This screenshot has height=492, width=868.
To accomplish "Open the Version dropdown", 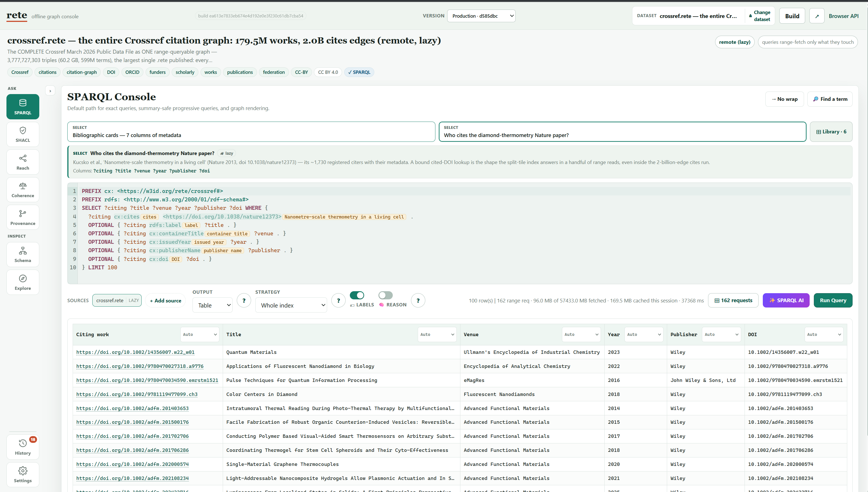I will tap(481, 16).
